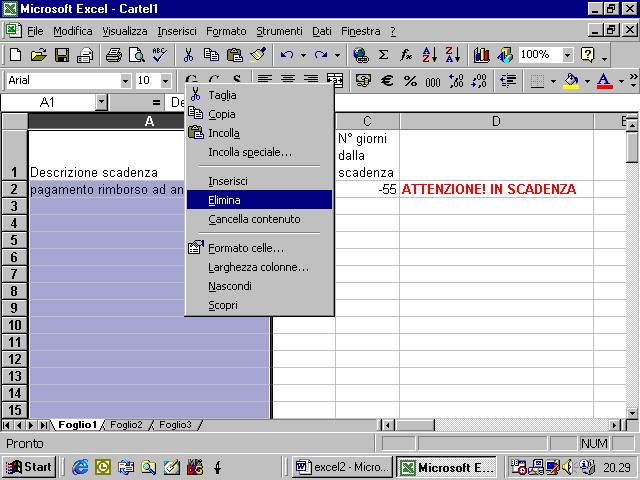Toggle align left formatting
Screen dimensions: 640x480
(265, 78)
